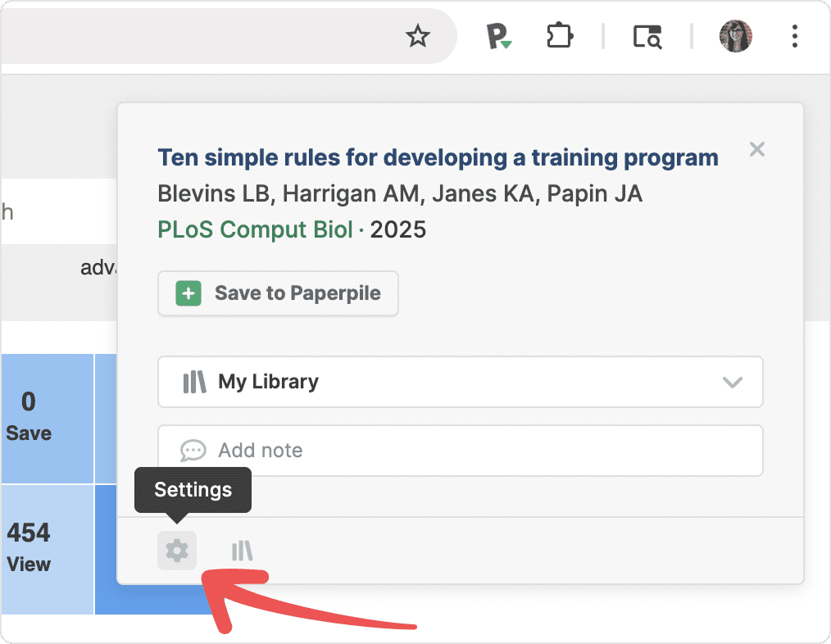The width and height of the screenshot is (831, 644).
Task: Click the PLoS Comput Biol journal link
Action: [256, 229]
